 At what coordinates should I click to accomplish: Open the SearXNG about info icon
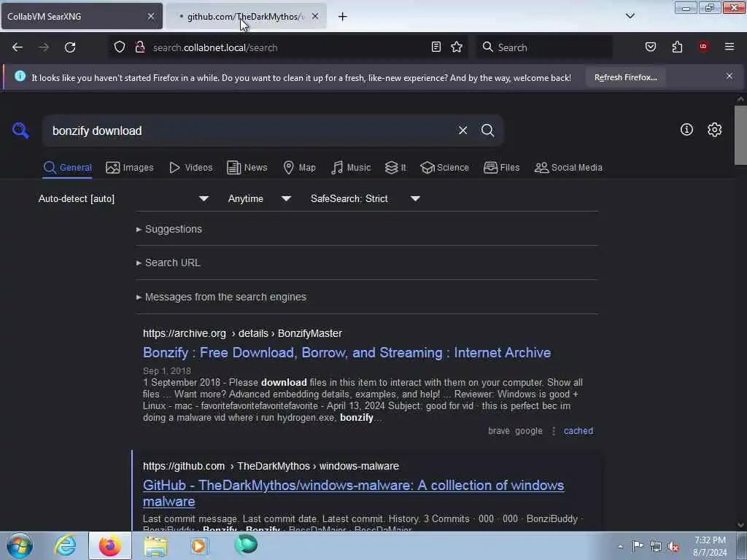point(686,130)
